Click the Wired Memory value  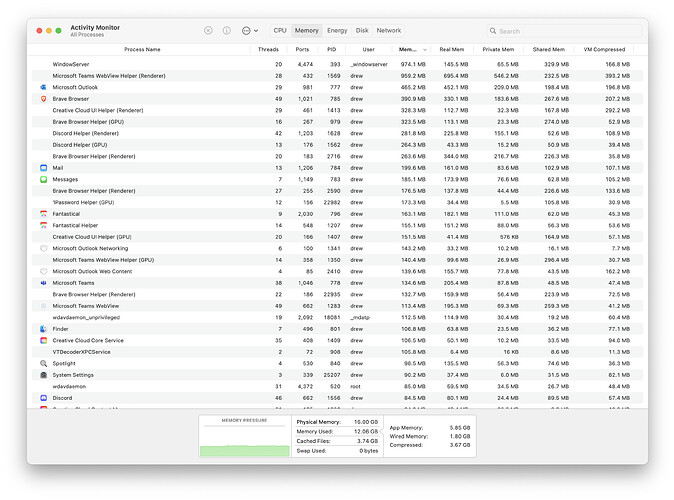(460, 436)
